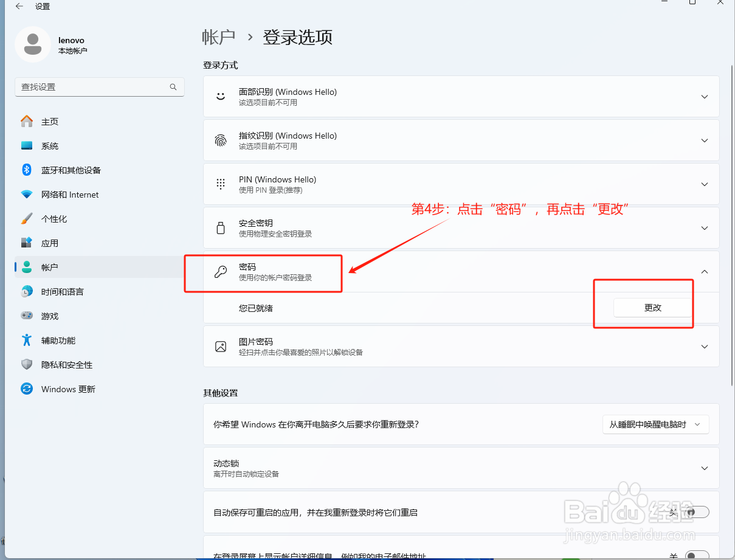Check for updates via Windows 更新
This screenshot has height=560, width=735.
[x=66, y=389]
